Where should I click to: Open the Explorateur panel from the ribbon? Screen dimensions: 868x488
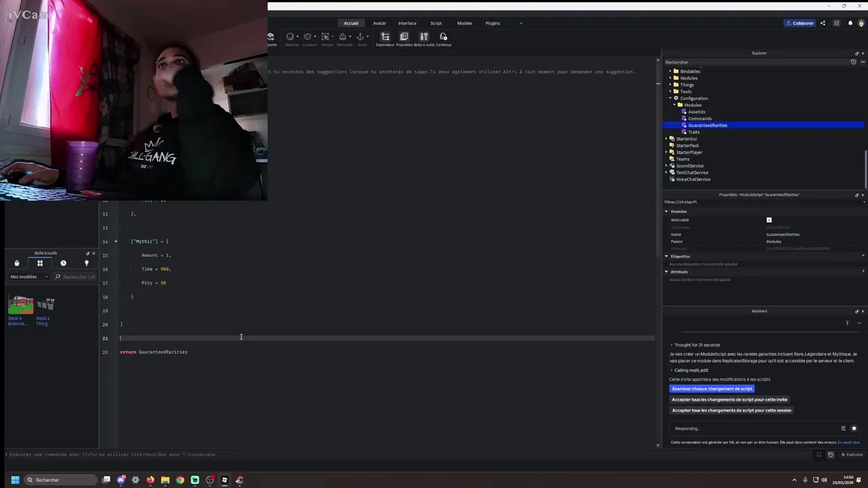pos(385,39)
